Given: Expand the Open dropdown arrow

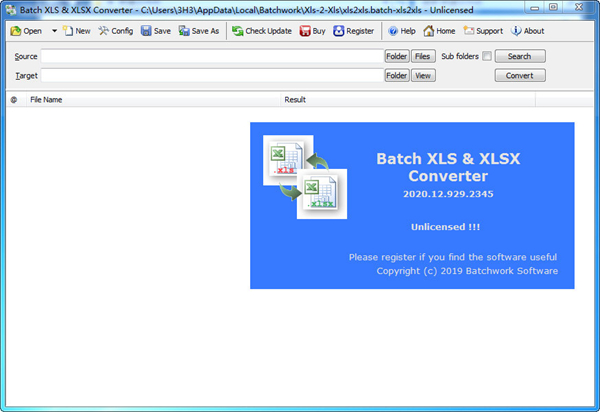Looking at the screenshot, I should 54,31.
